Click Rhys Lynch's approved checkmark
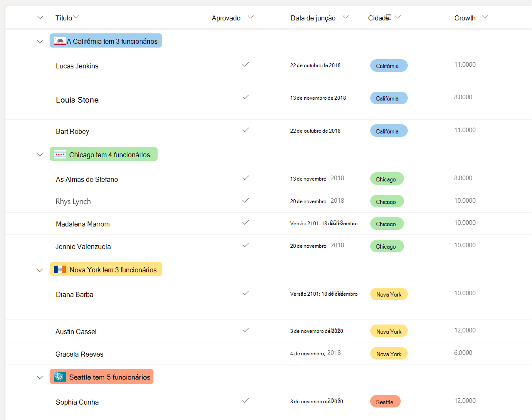This screenshot has height=420, width=532. coord(246,201)
